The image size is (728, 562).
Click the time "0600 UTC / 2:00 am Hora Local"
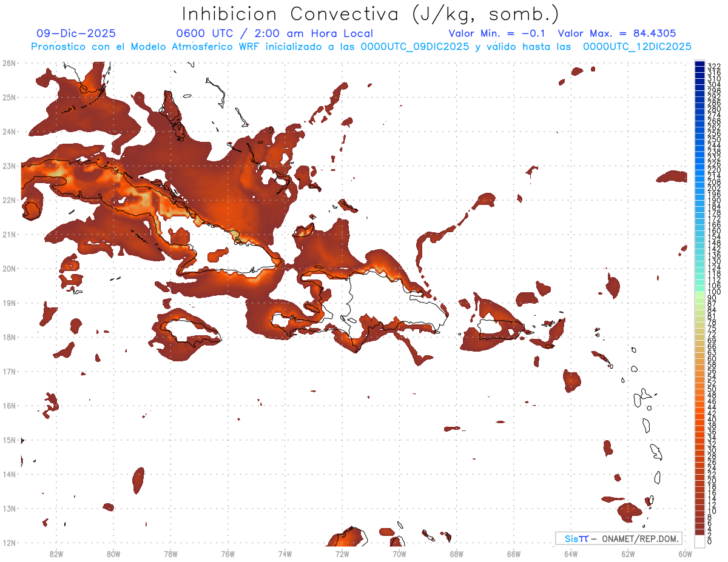(x=274, y=34)
